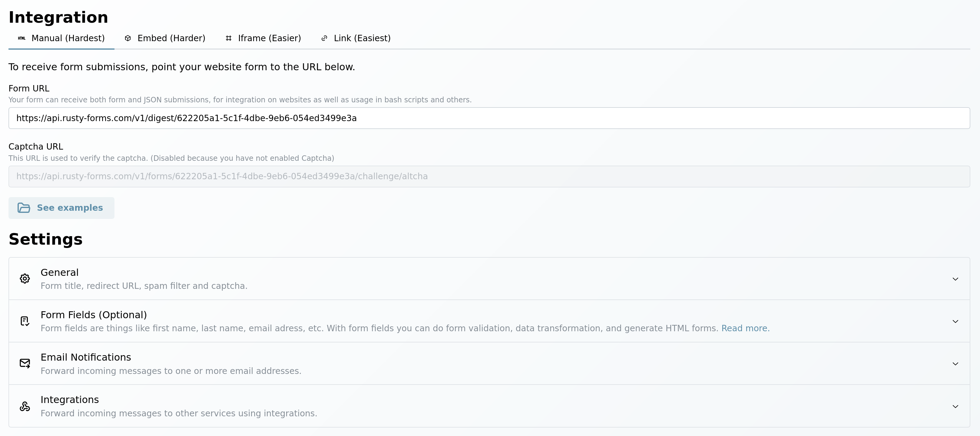
Task: Click the General section title
Action: [x=59, y=272]
